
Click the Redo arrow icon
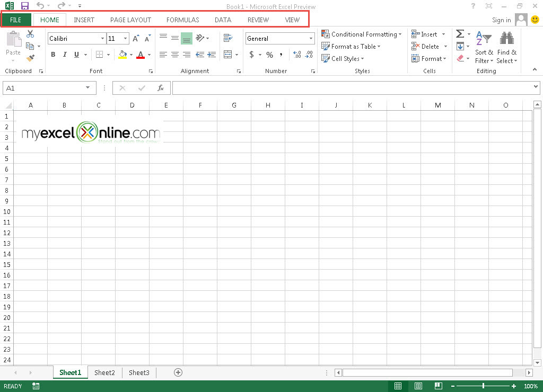(62, 5)
